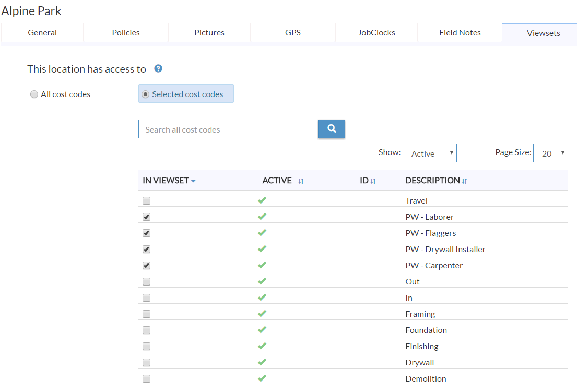
Task: Switch to the General tab
Action: 42,32
